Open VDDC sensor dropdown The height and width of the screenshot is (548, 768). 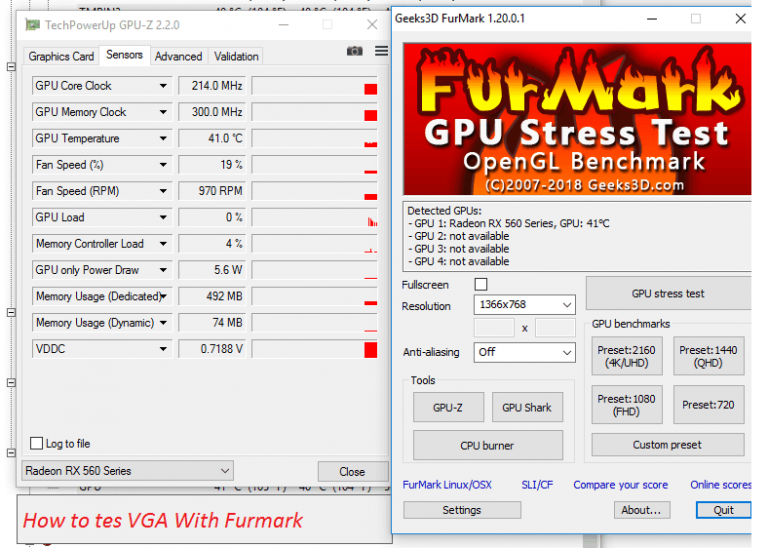coord(163,349)
